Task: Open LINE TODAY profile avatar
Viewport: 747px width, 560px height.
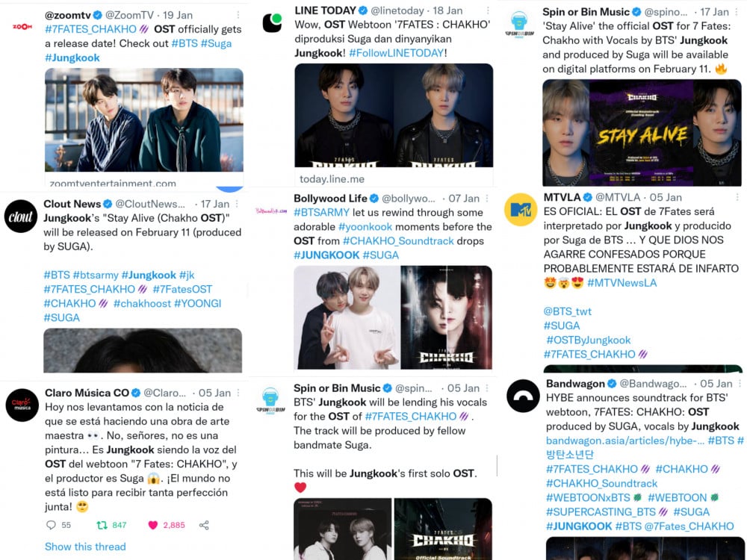Action: (x=272, y=23)
